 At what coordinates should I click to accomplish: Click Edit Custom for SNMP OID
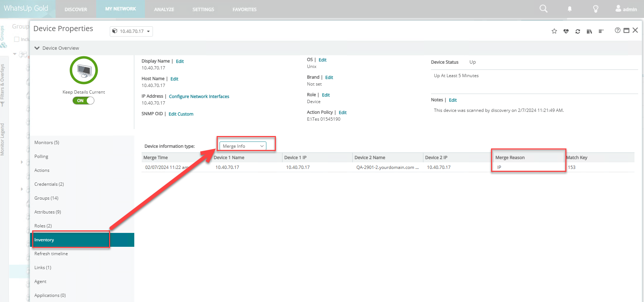click(x=181, y=114)
